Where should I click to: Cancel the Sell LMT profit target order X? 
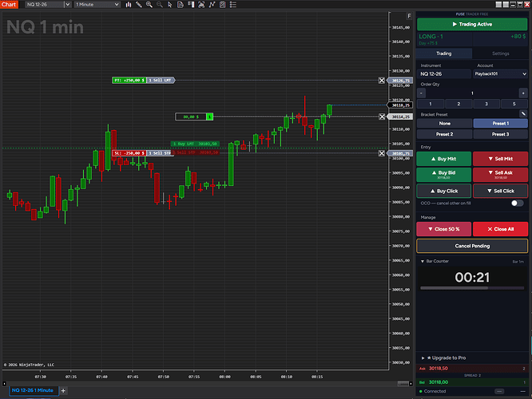tap(382, 81)
